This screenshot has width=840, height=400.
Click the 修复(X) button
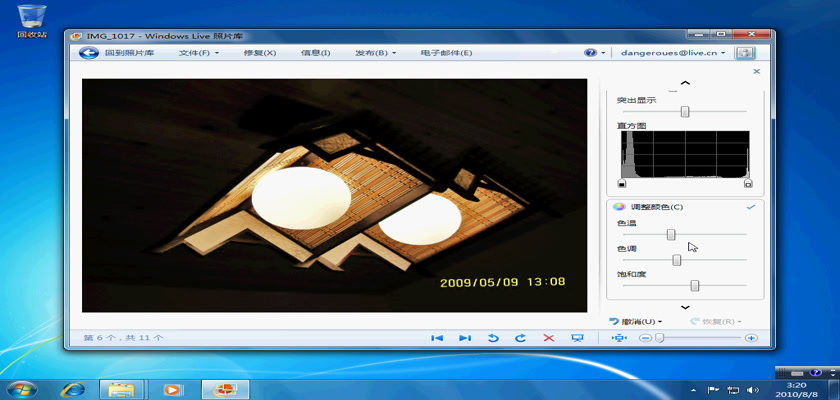coord(259,53)
